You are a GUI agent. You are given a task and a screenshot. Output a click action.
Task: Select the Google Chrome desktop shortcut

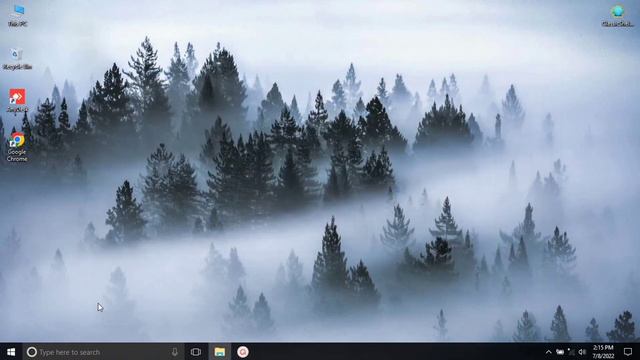[17, 147]
